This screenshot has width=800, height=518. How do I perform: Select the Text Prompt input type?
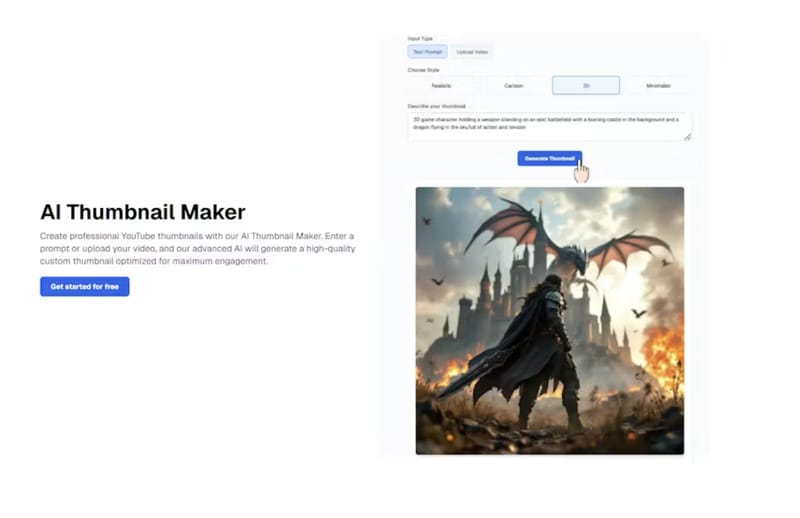(x=427, y=51)
